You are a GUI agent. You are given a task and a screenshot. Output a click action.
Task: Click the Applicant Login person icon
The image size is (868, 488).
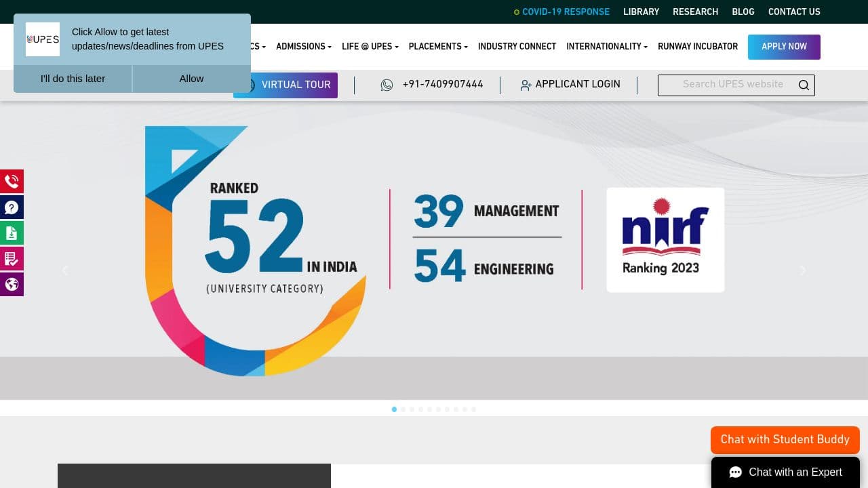coord(526,85)
